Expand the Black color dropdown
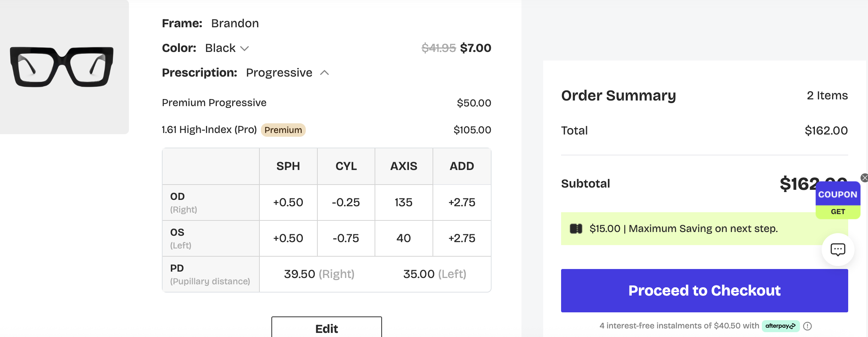The image size is (868, 337). 244,49
